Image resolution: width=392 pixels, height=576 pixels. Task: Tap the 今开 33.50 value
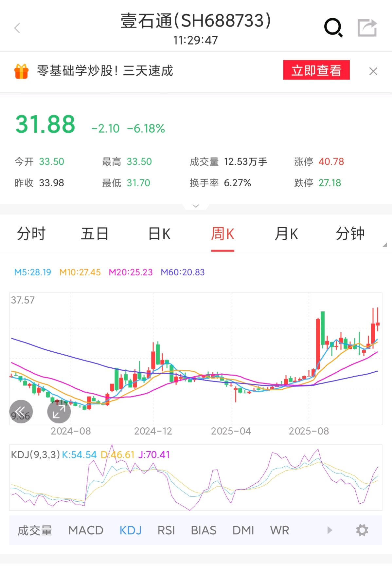click(x=52, y=161)
